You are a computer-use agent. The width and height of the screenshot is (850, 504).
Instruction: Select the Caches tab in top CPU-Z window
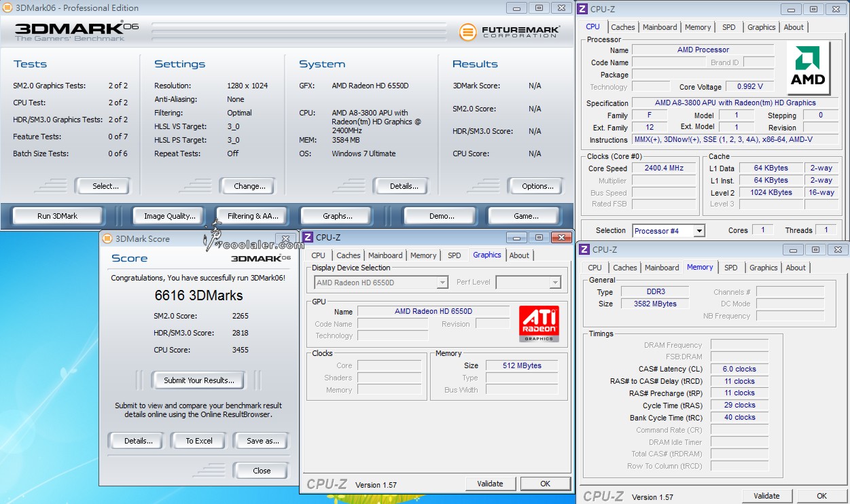[x=622, y=27]
